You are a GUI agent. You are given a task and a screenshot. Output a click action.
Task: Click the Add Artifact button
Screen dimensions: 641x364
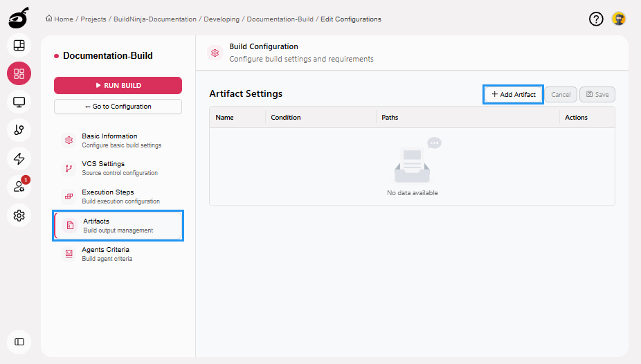click(513, 94)
